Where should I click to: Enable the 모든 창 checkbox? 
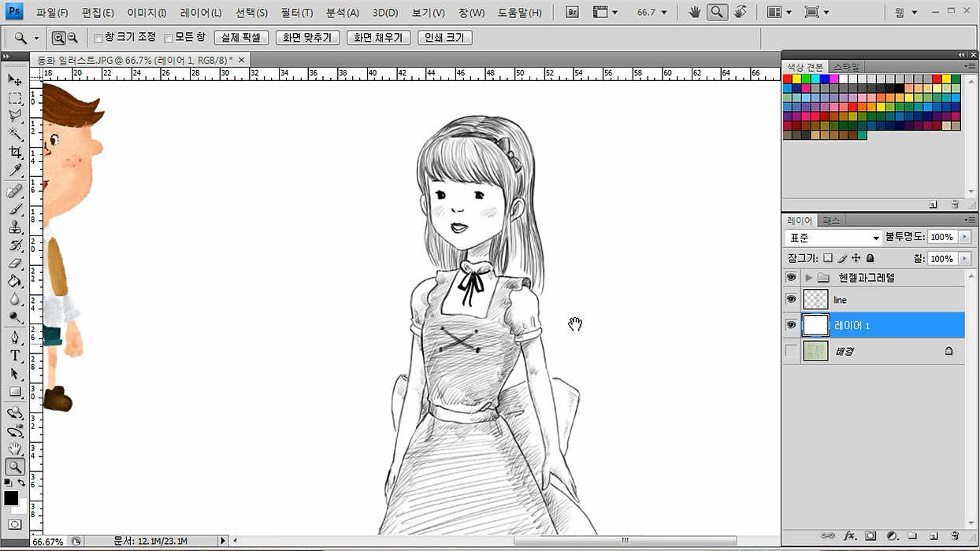(169, 38)
